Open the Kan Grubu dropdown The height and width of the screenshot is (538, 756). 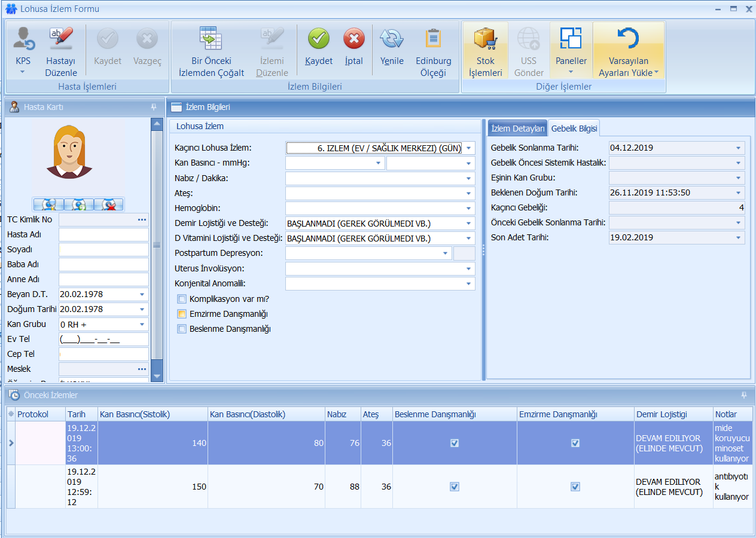click(142, 325)
